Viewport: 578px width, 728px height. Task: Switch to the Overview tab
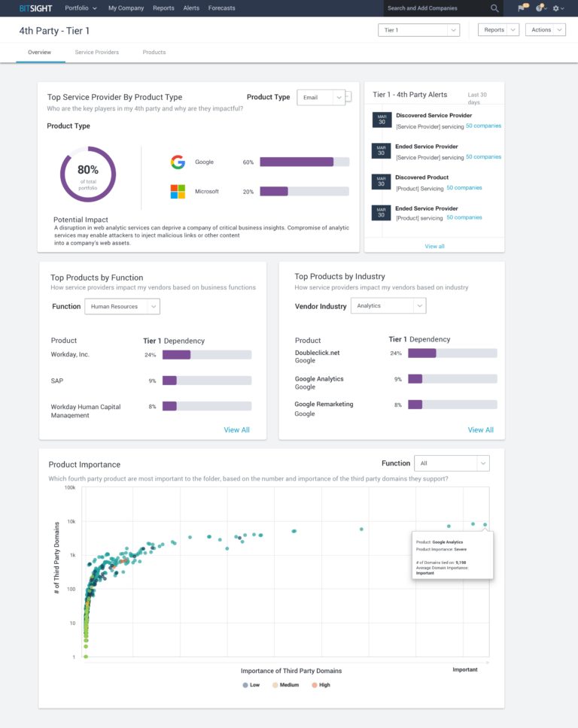[x=39, y=53]
